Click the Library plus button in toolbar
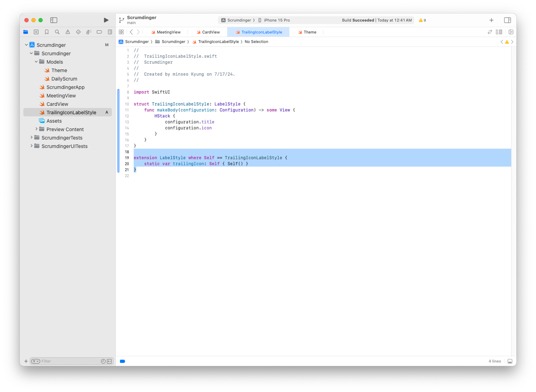The height and width of the screenshot is (392, 536). 491,20
